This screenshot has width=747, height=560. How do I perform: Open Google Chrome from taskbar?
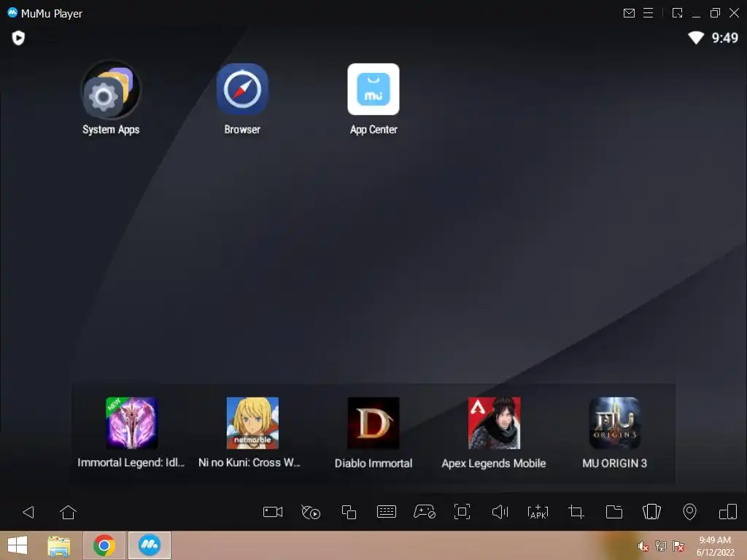pyautogui.click(x=104, y=545)
